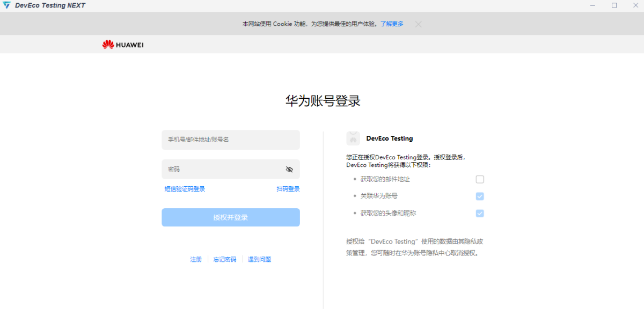
Task: Click the bold DevEco Testing app name
Action: coord(390,138)
